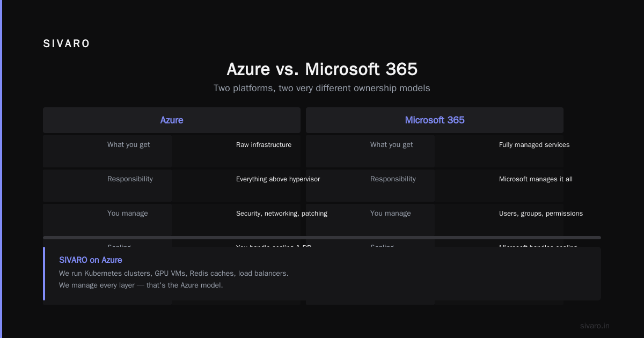Click What you get in Azure column
644x338 pixels.
click(x=129, y=145)
